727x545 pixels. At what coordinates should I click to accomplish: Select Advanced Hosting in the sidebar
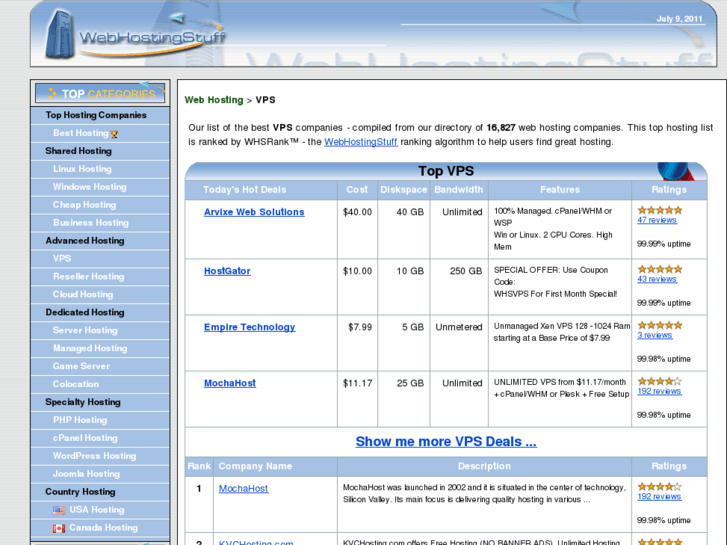coord(85,241)
